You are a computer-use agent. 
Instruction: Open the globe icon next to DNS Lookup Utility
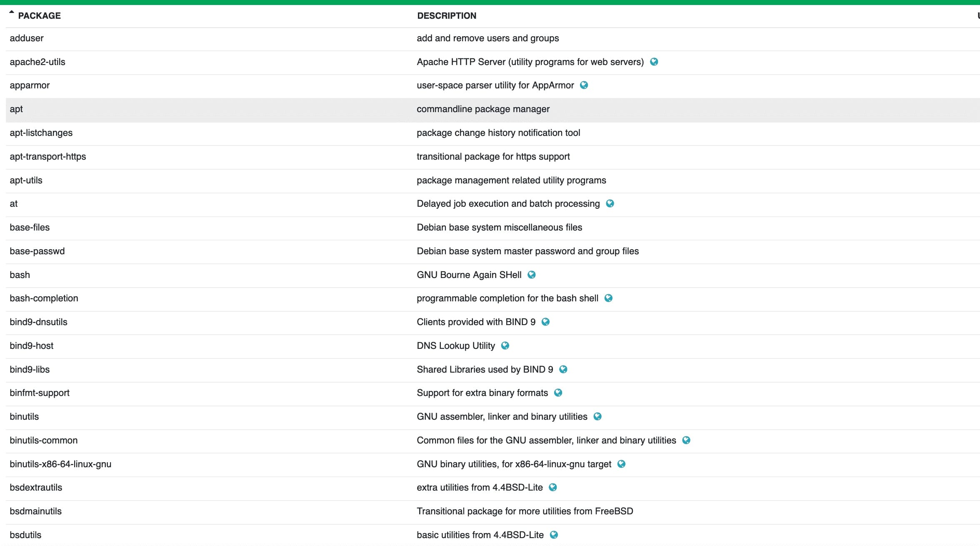[x=505, y=346]
